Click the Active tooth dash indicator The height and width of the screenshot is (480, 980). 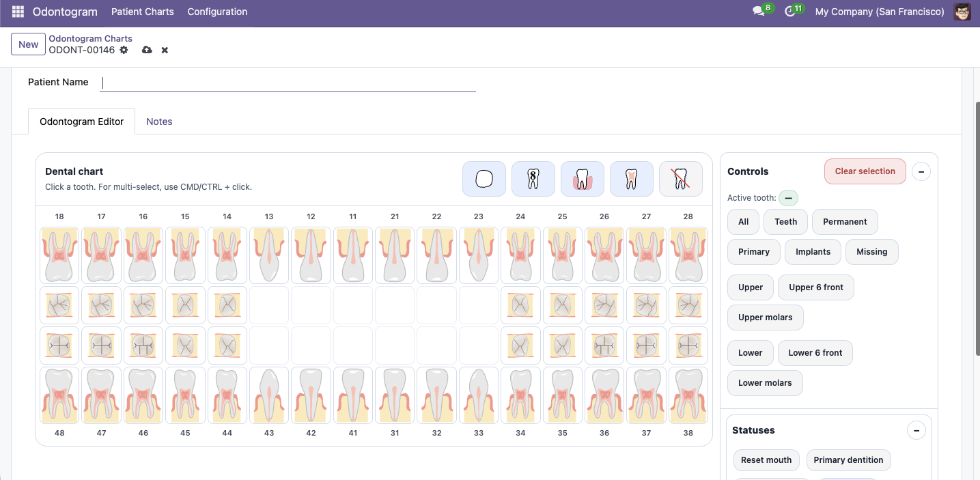pyautogui.click(x=788, y=198)
